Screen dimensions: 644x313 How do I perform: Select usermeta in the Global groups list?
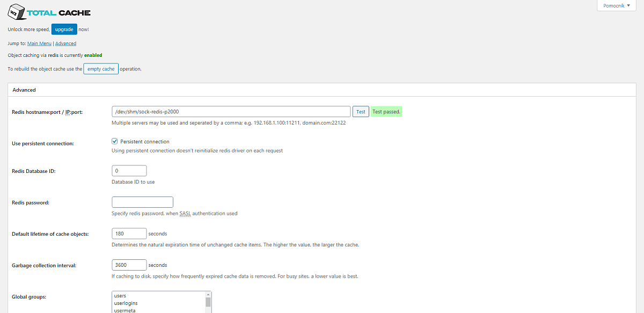tap(125, 310)
